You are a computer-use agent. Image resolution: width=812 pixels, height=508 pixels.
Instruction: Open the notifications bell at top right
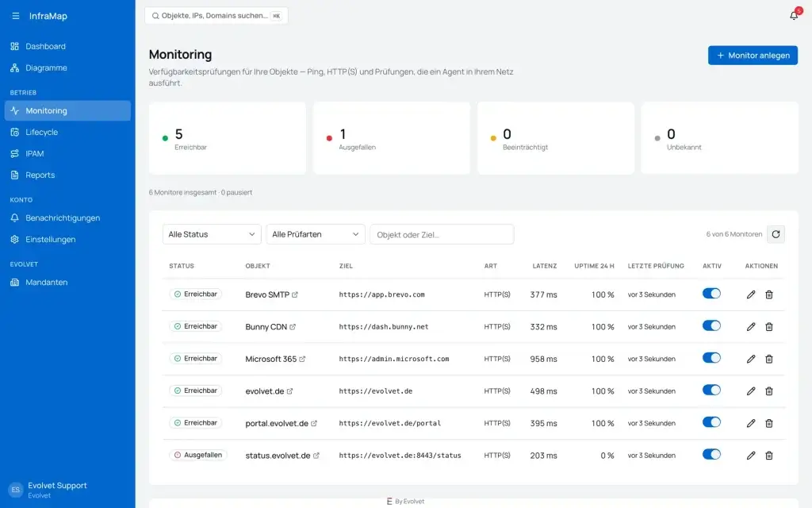[794, 15]
